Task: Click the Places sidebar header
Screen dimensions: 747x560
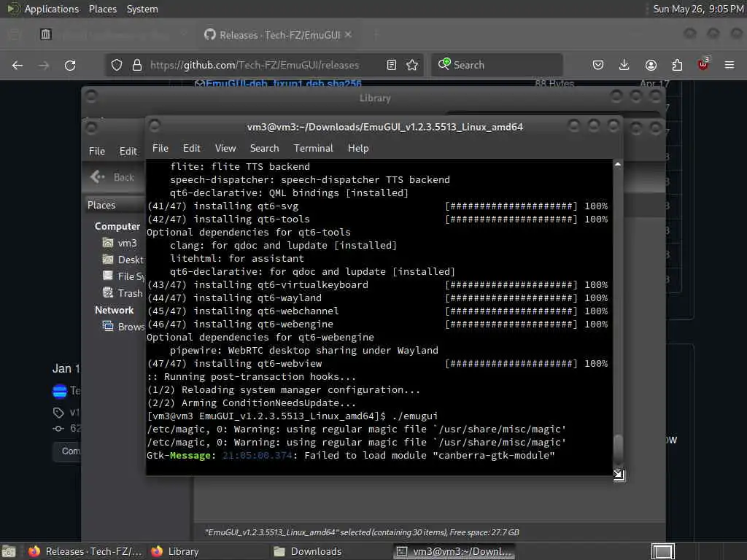Action: click(115, 205)
